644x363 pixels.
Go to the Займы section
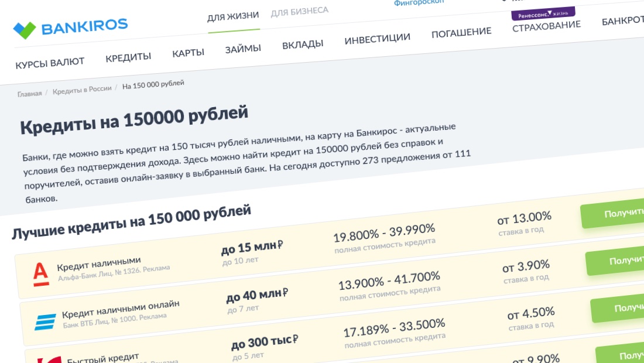243,49
